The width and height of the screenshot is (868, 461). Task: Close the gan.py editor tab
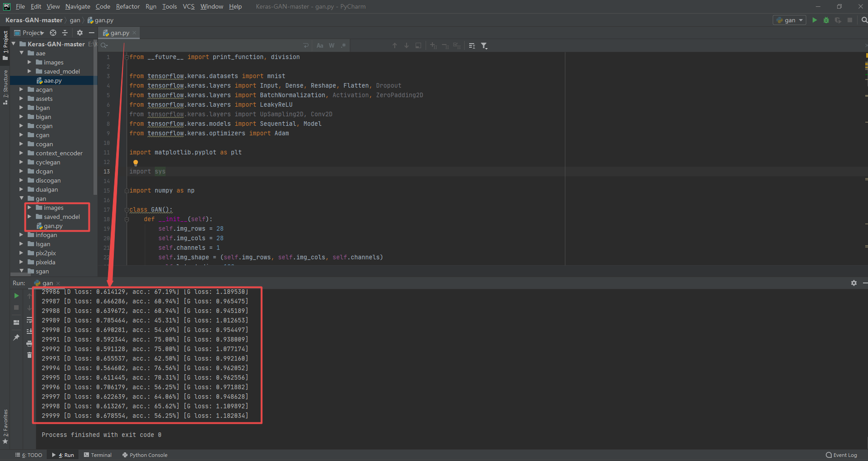[x=134, y=33]
